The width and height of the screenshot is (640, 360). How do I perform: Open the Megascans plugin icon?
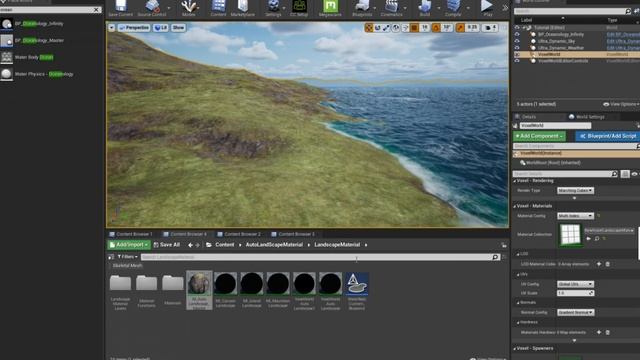point(330,8)
